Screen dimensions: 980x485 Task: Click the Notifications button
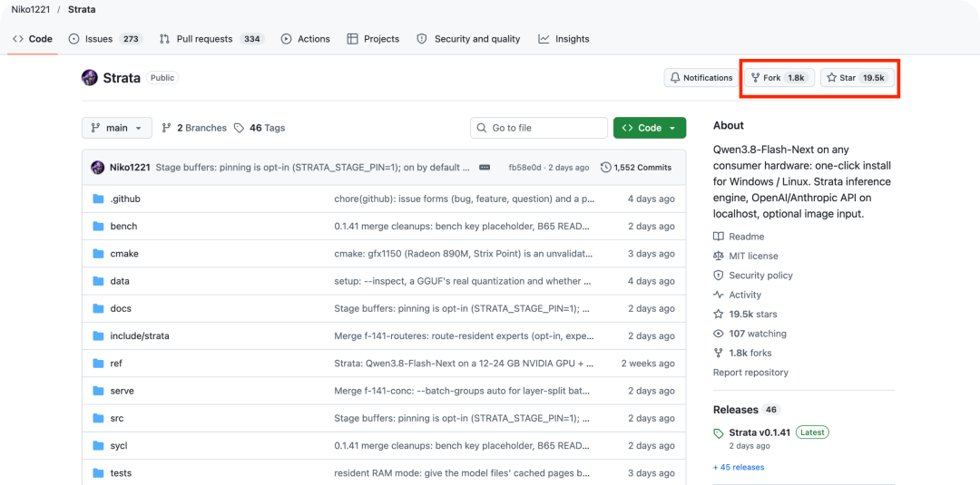tap(701, 78)
